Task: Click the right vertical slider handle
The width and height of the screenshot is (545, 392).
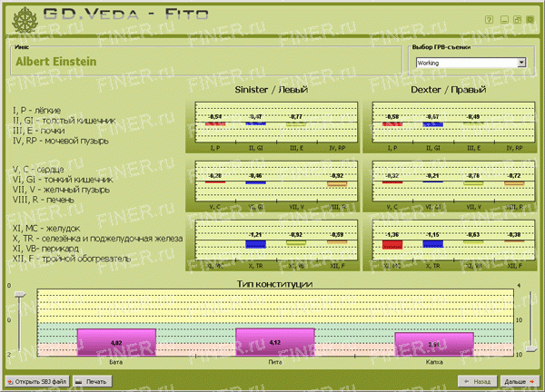Action: tap(531, 348)
